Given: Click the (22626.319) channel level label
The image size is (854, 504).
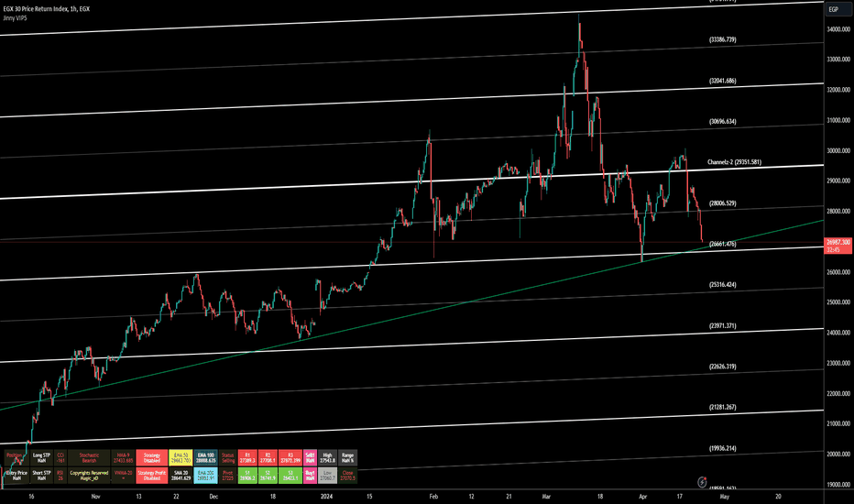Looking at the screenshot, I should 722,367.
